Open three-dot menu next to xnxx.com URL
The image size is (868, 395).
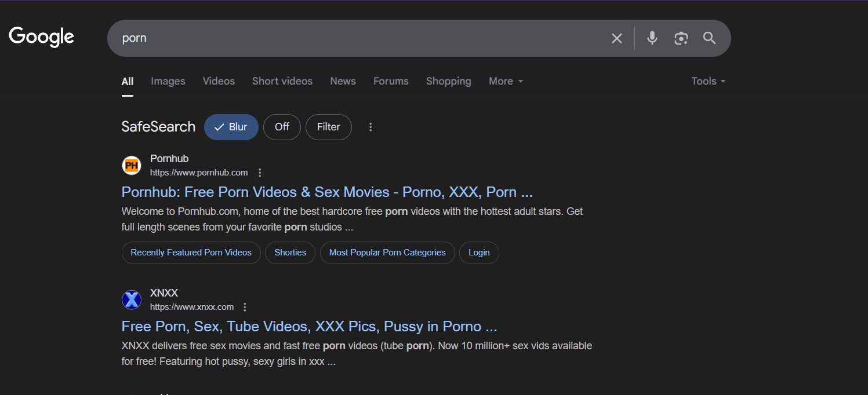245,307
